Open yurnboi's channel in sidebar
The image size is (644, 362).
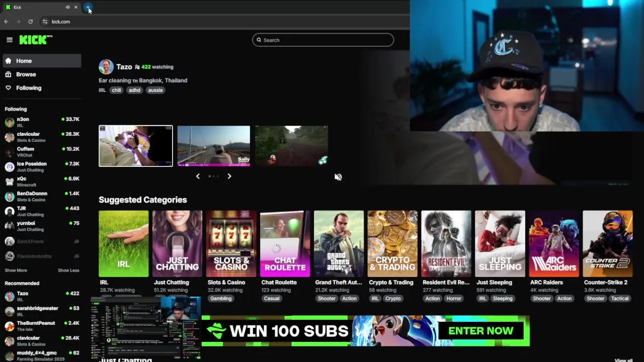(x=42, y=226)
